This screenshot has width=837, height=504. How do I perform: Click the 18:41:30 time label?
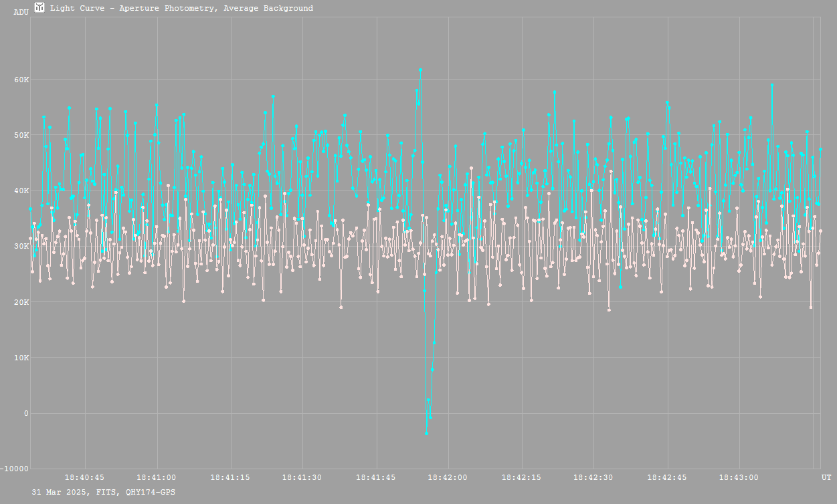[302, 477]
